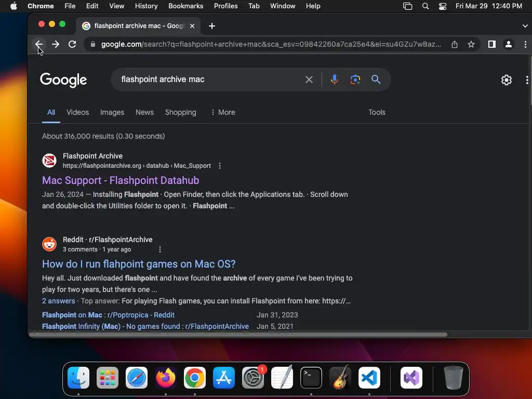Open Visual Studio Code from the Dock
This screenshot has width=532, height=399.
(x=369, y=378)
